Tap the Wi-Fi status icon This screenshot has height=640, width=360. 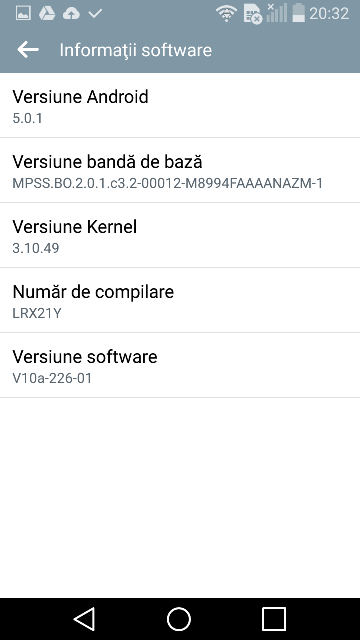[x=227, y=13]
